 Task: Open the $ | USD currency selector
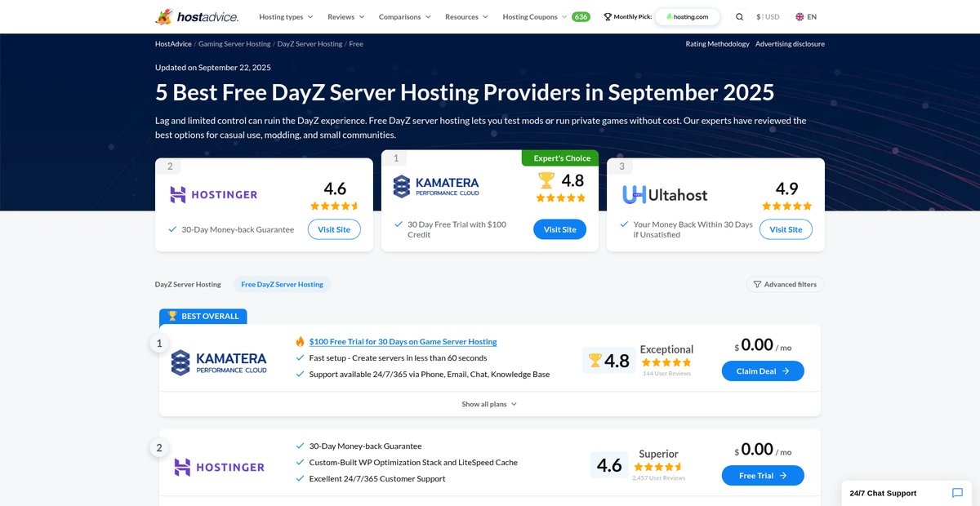click(x=768, y=16)
